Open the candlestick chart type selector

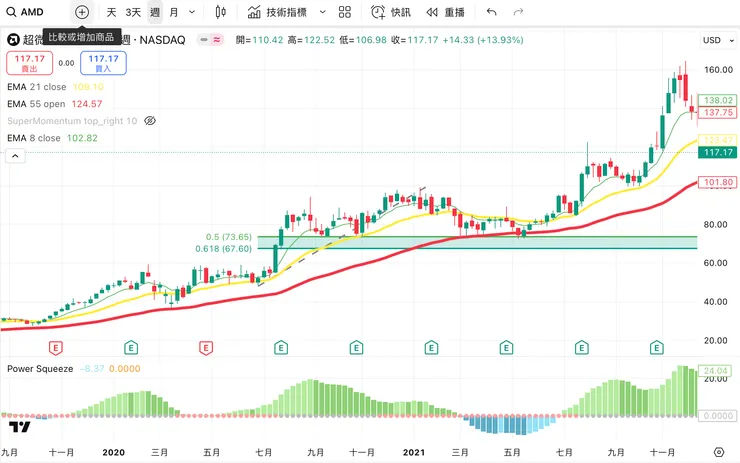(220, 12)
